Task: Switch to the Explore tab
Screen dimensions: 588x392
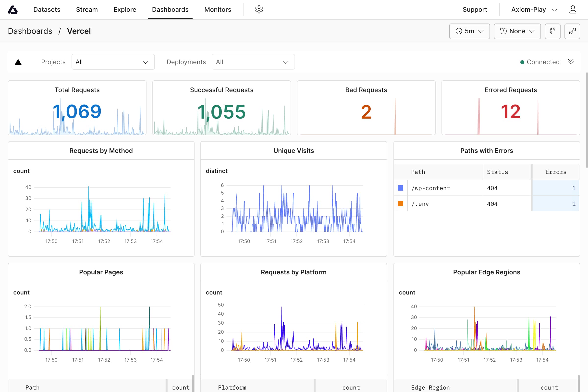Action: [125, 10]
